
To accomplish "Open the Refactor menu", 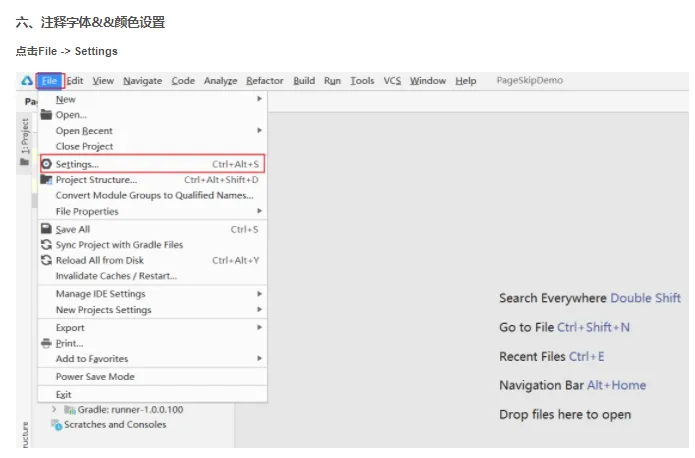I will click(265, 81).
